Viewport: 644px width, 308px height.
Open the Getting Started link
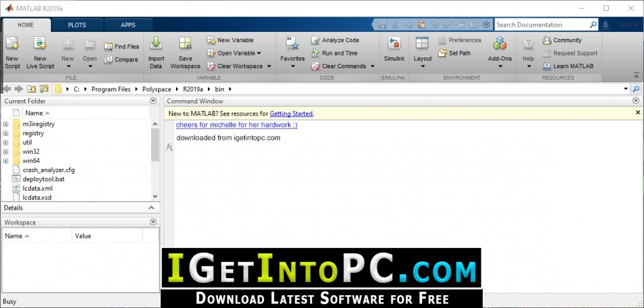point(291,114)
